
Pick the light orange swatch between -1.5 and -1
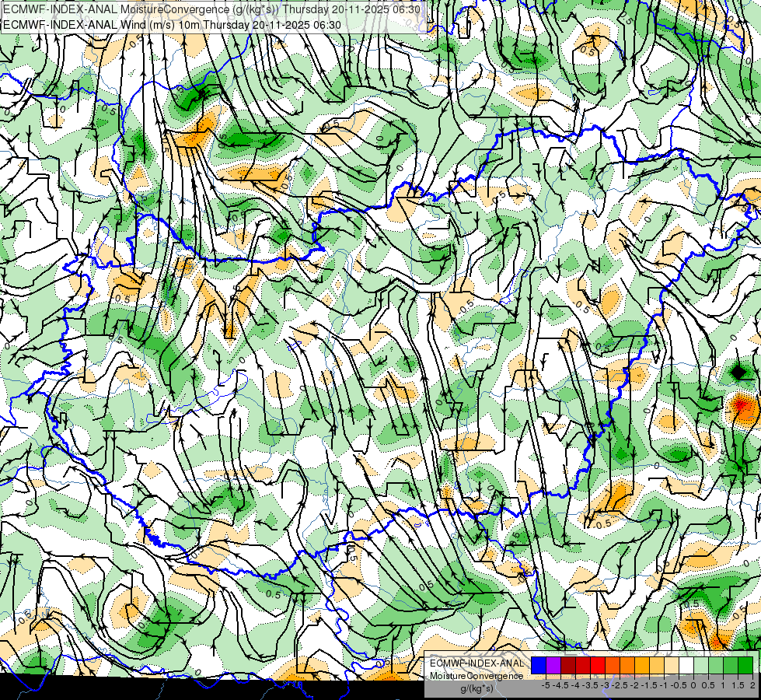pyautogui.click(x=657, y=666)
